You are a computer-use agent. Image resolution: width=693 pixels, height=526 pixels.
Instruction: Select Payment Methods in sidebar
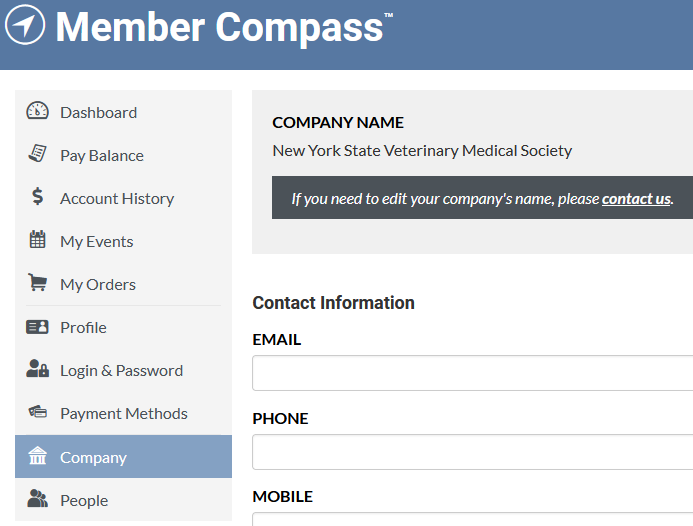point(123,413)
